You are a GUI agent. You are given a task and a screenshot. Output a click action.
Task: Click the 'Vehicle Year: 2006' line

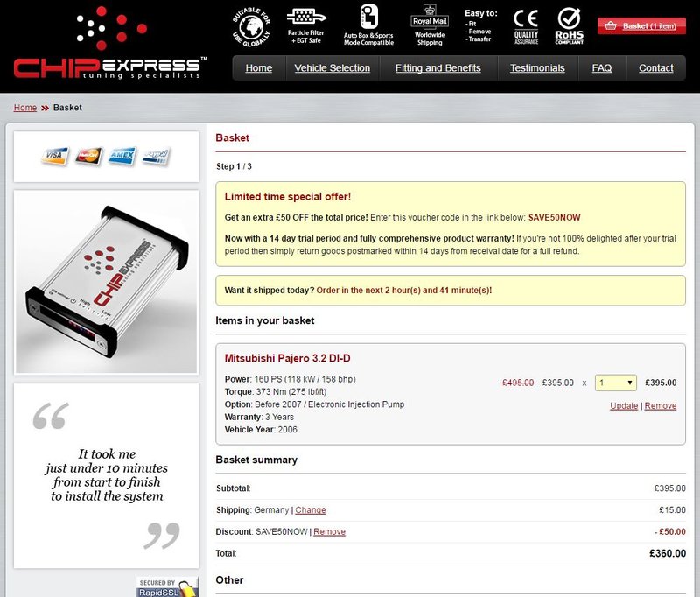click(x=261, y=430)
